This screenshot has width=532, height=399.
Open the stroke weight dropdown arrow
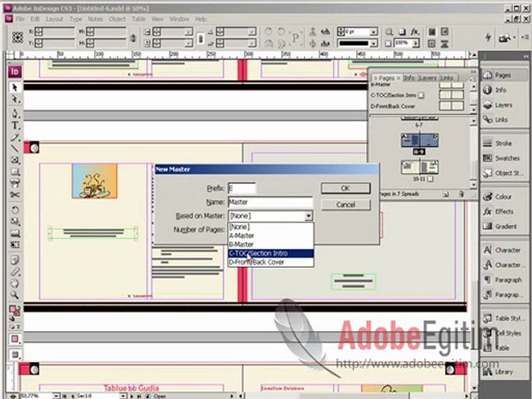coord(373,32)
